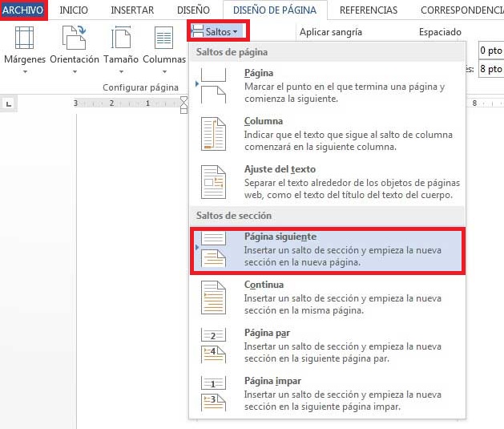The image size is (504, 429).
Task: Switch to the INSERTAR tab
Action: click(132, 10)
